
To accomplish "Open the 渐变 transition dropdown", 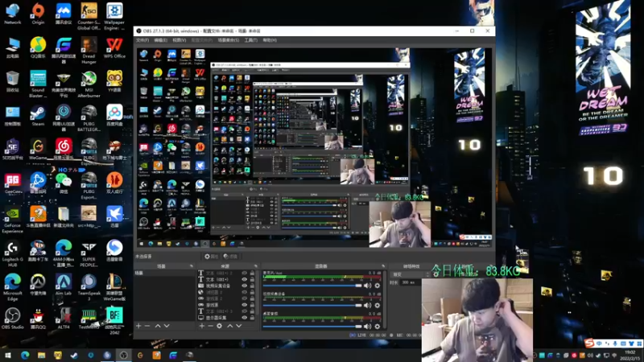I will (411, 274).
